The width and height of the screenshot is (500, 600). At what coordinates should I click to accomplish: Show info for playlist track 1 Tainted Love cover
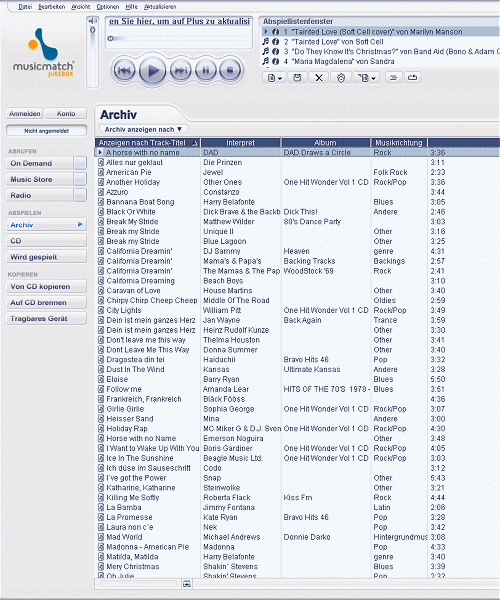275,32
